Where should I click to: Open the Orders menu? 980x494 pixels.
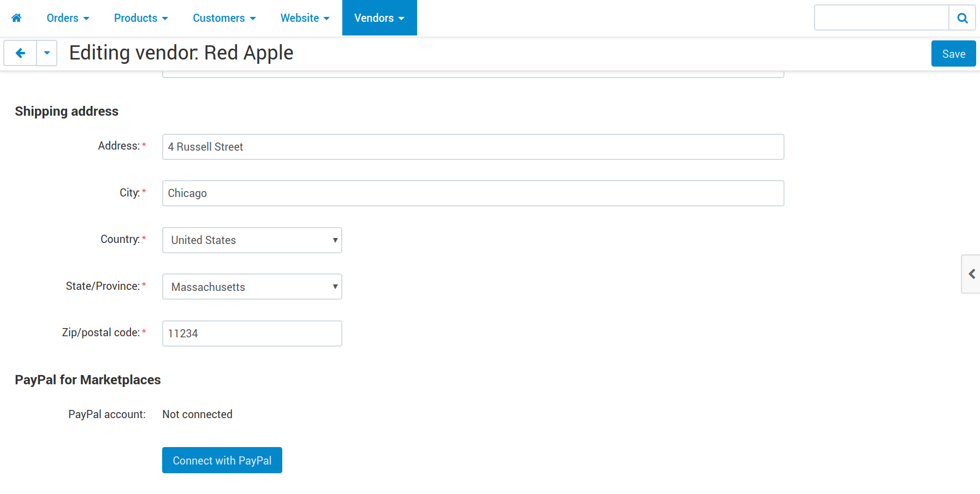point(68,18)
